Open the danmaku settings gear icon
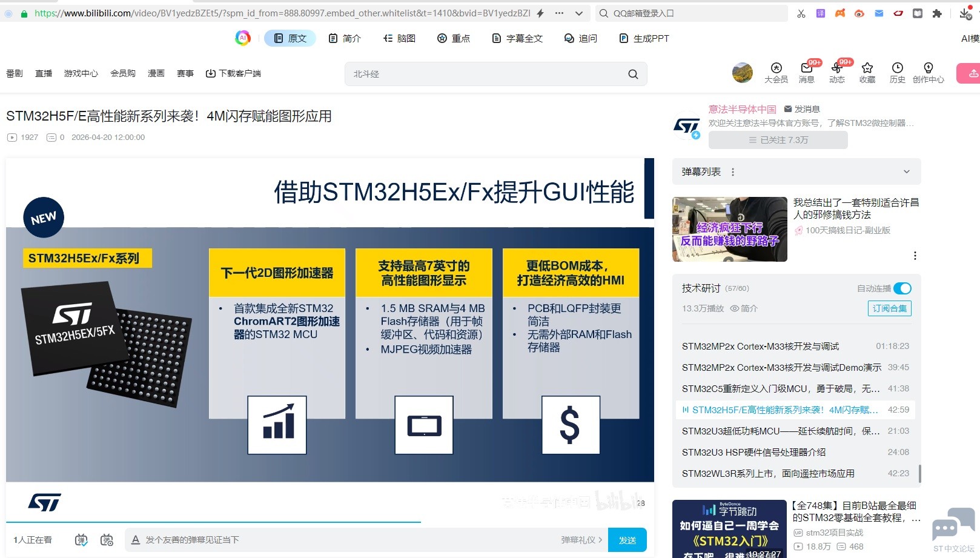 tap(107, 540)
